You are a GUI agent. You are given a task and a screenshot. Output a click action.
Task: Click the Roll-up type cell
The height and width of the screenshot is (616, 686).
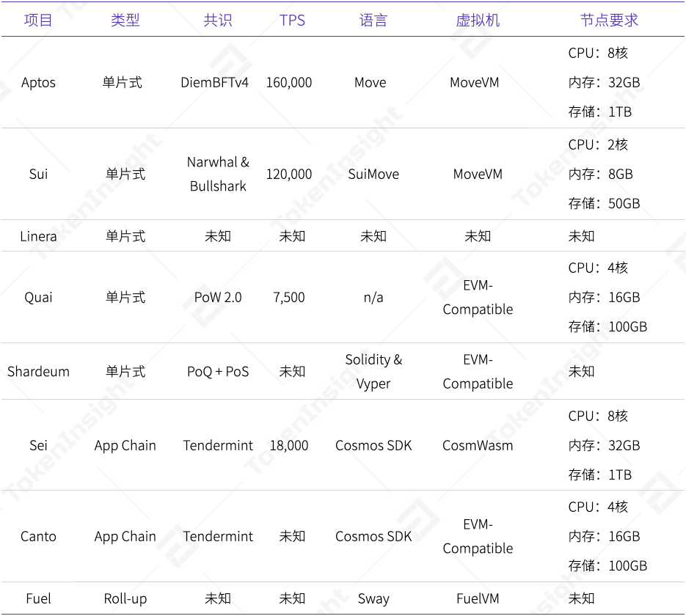(x=125, y=598)
